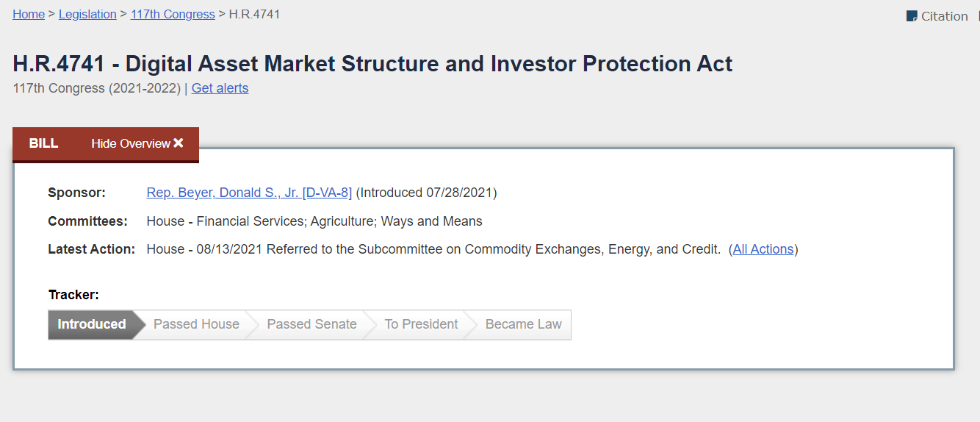Click the To President tracker stage
This screenshot has height=422, width=980.
click(421, 324)
